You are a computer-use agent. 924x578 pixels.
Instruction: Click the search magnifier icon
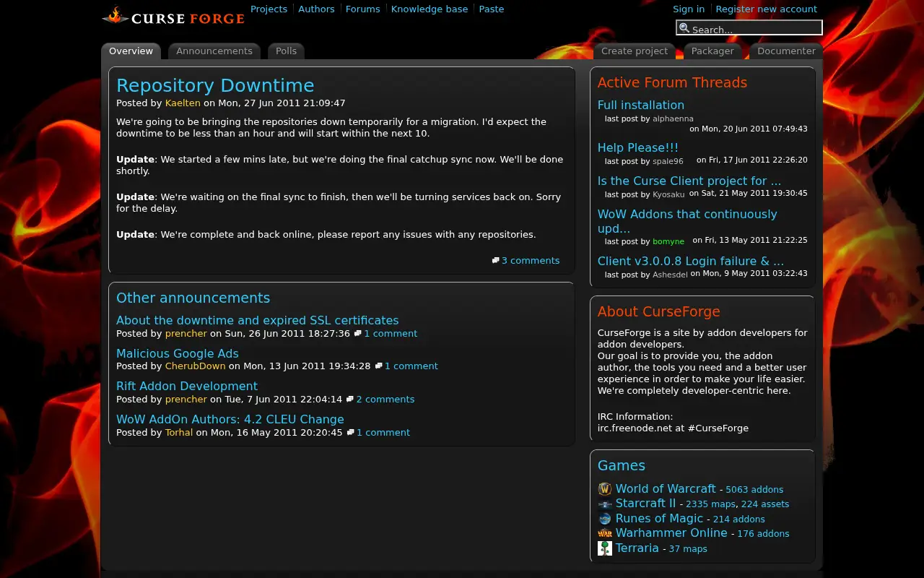coord(684,28)
